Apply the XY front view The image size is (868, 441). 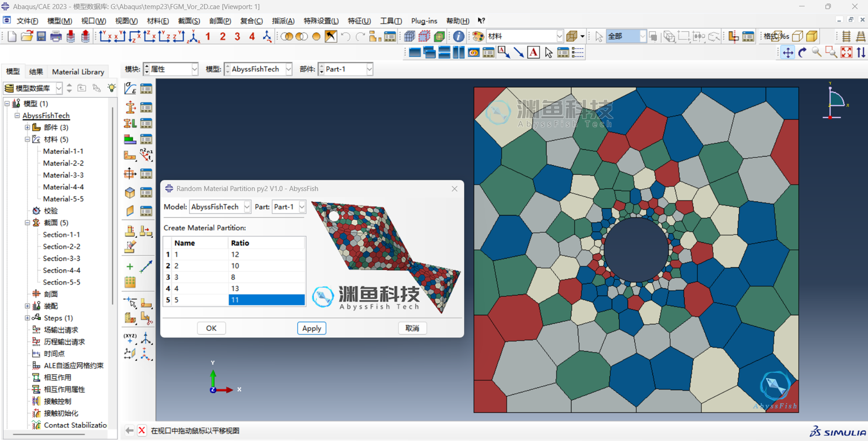105,36
